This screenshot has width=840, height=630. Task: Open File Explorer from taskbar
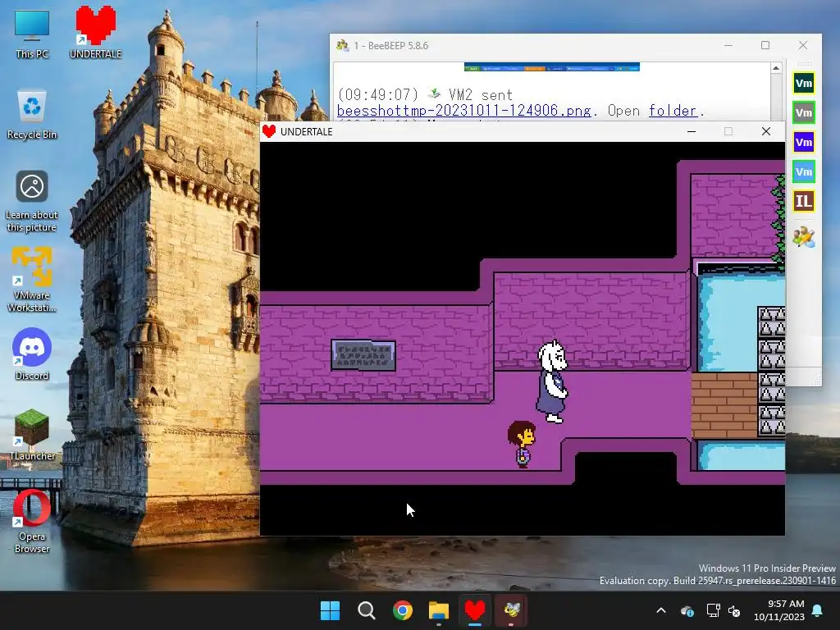coord(439,610)
